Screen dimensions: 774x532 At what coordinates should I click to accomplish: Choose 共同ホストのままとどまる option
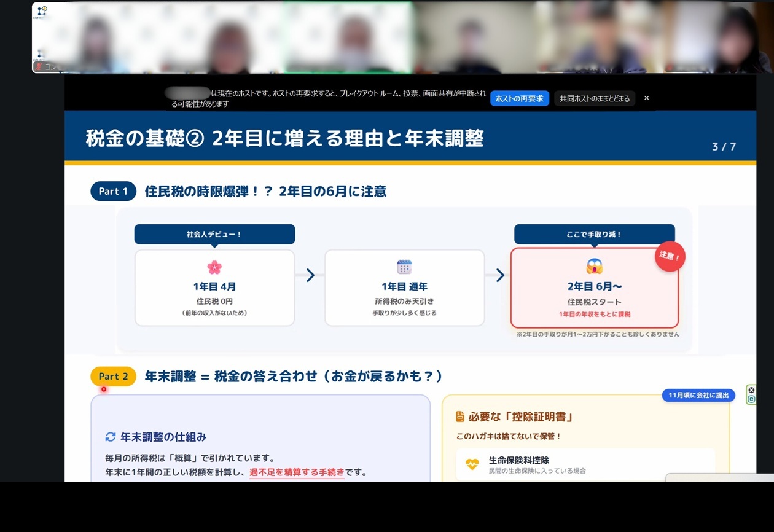[x=594, y=98]
